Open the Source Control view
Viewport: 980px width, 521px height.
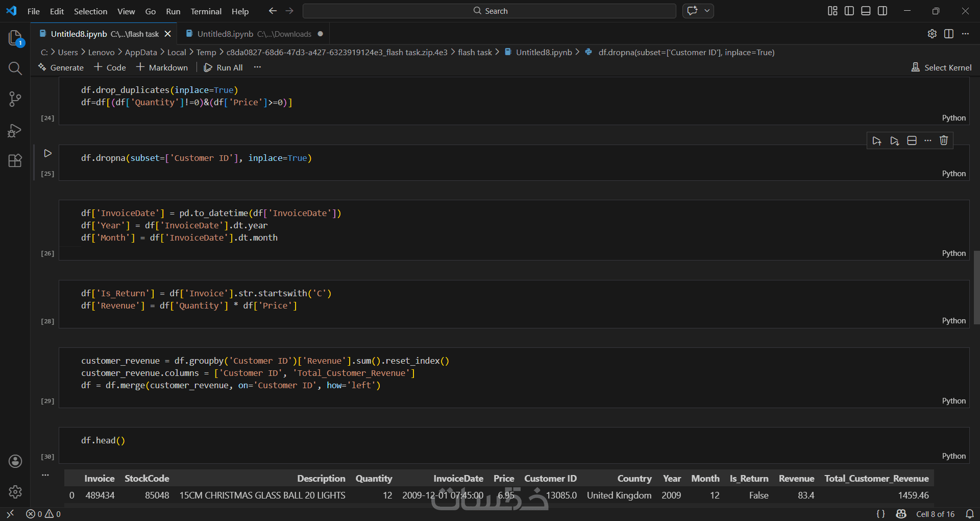pyautogui.click(x=15, y=99)
